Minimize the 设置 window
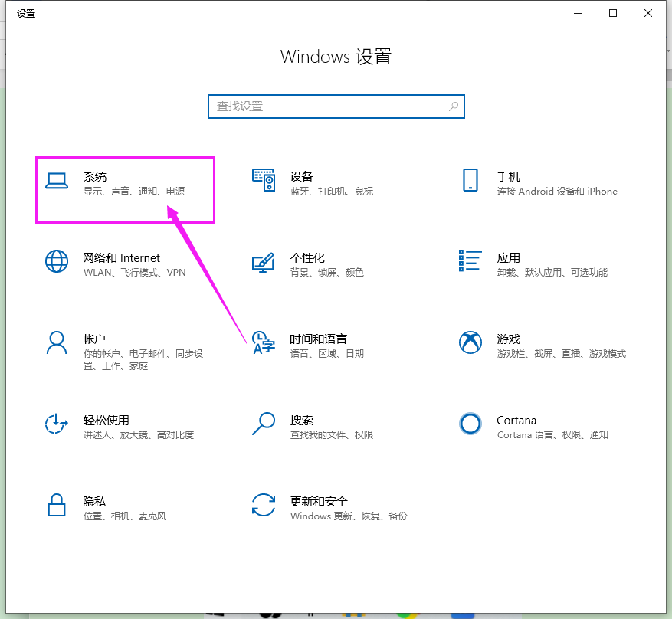 (578, 13)
